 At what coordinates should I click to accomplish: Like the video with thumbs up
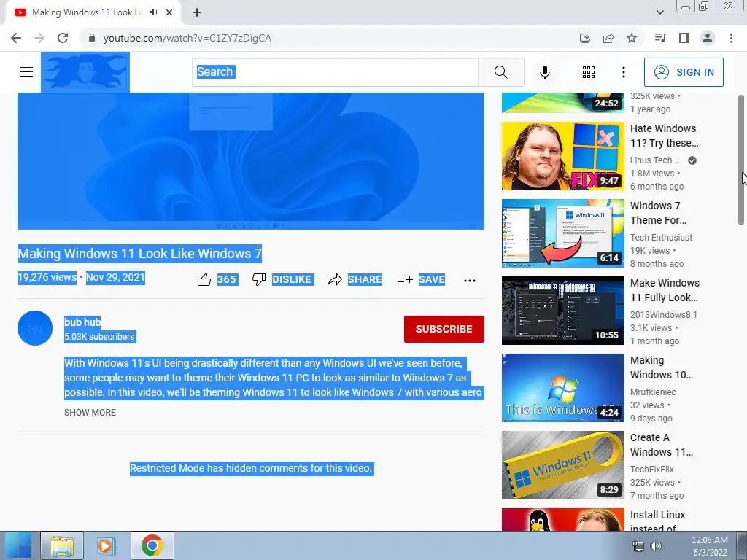coord(204,279)
